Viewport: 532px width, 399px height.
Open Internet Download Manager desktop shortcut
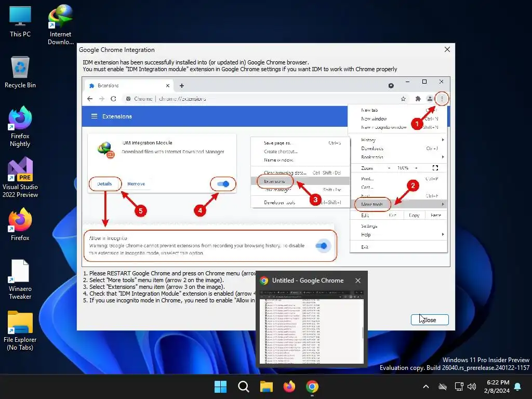tap(60, 25)
